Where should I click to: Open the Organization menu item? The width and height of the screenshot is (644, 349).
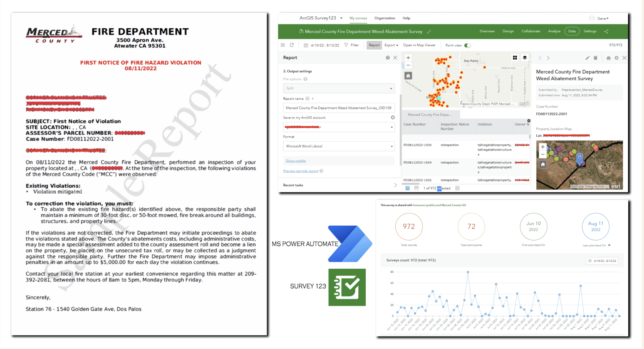point(385,18)
